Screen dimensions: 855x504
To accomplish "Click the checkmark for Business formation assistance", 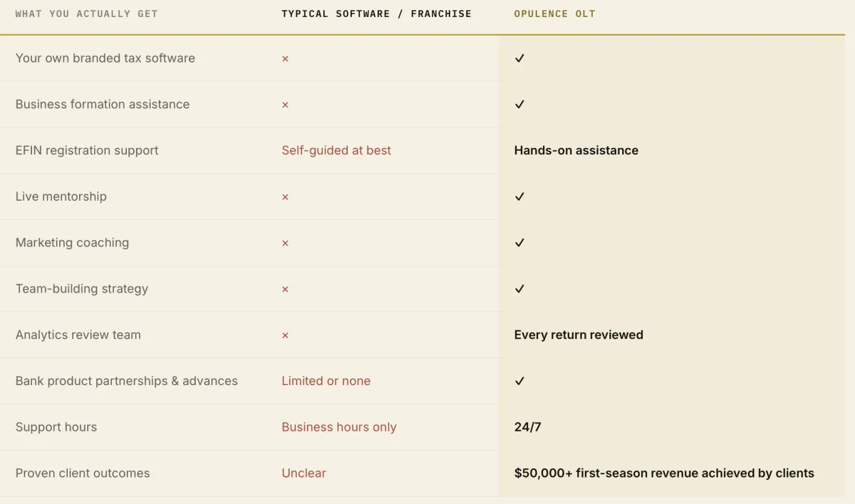I will [519, 105].
